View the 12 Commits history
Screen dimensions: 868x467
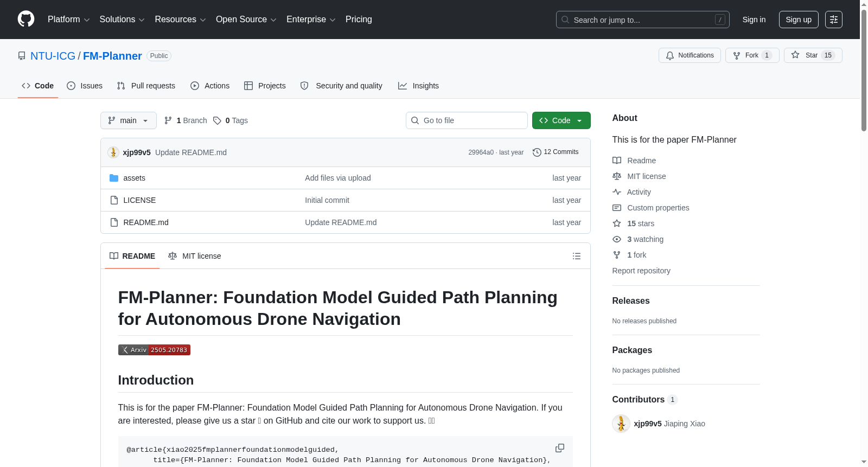[x=556, y=152]
